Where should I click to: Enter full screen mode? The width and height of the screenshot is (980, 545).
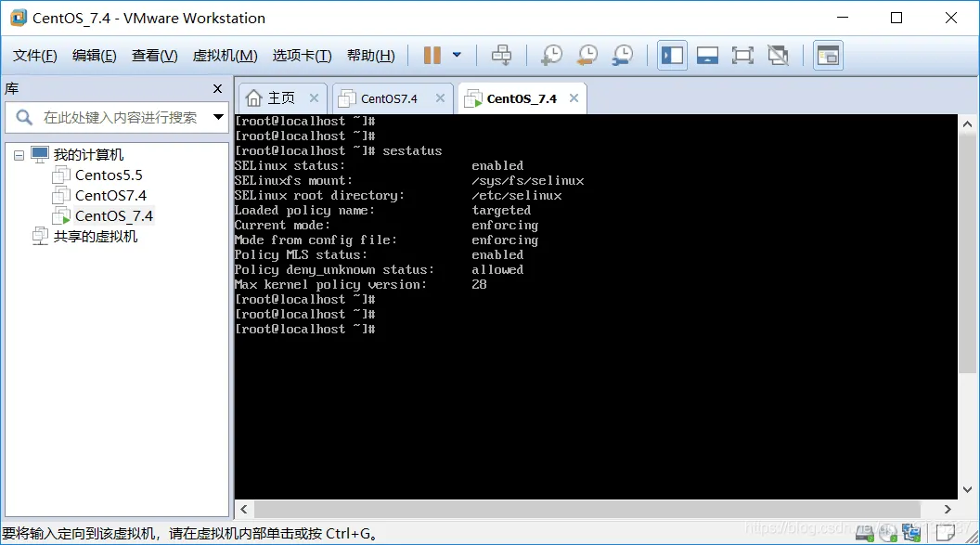point(742,56)
